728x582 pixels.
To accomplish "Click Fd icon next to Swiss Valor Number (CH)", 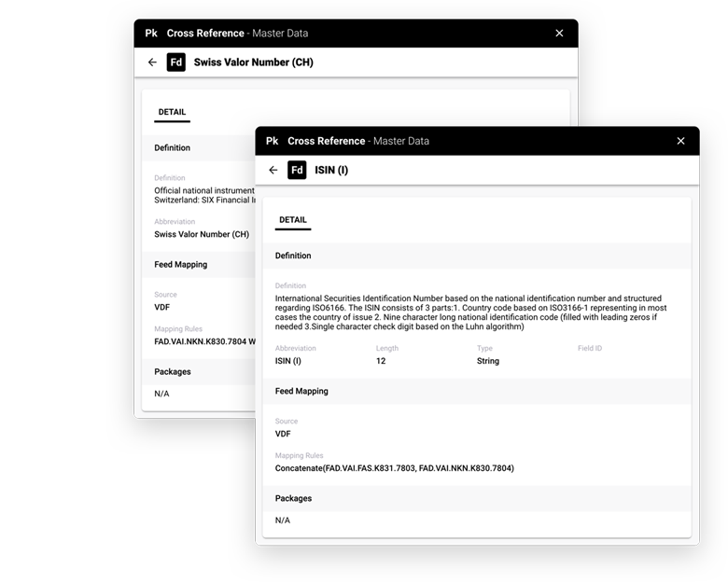I will tap(175, 62).
